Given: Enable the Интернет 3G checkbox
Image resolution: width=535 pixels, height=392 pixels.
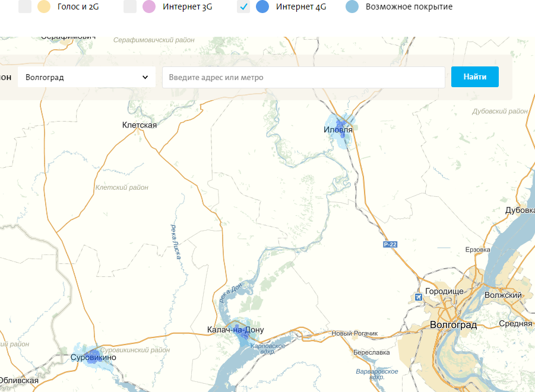Looking at the screenshot, I should (130, 7).
